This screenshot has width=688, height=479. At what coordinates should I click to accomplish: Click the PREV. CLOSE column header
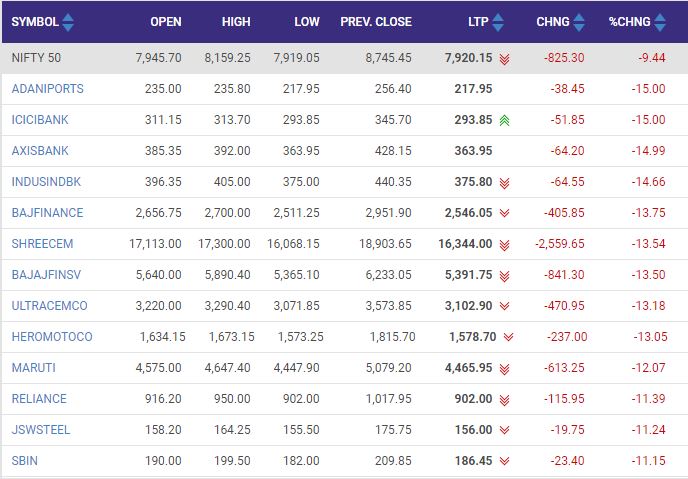point(375,21)
